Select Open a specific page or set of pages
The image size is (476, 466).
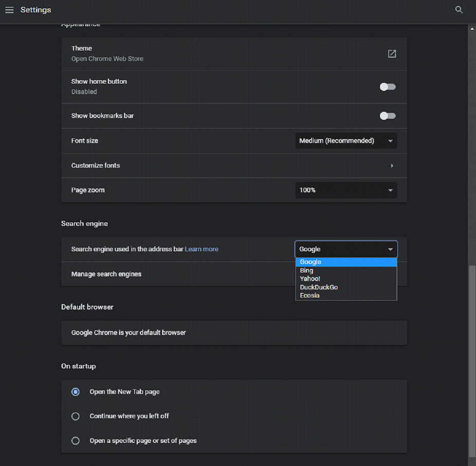(x=76, y=441)
